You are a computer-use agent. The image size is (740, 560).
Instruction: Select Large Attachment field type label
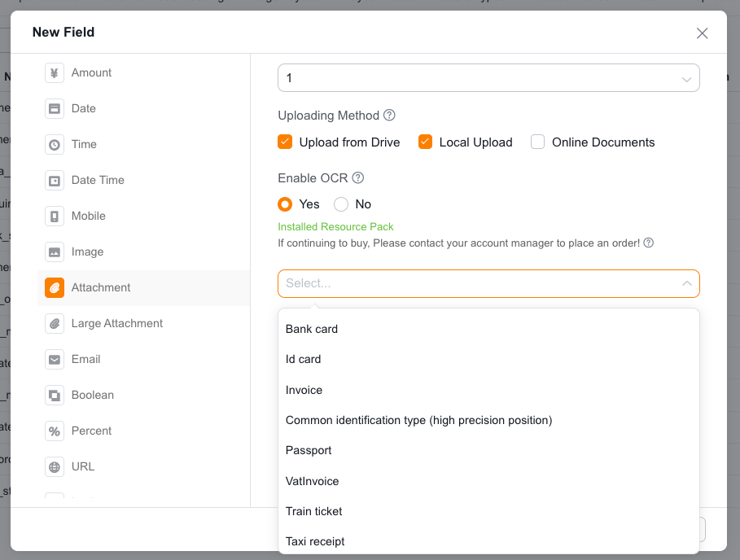pos(117,324)
